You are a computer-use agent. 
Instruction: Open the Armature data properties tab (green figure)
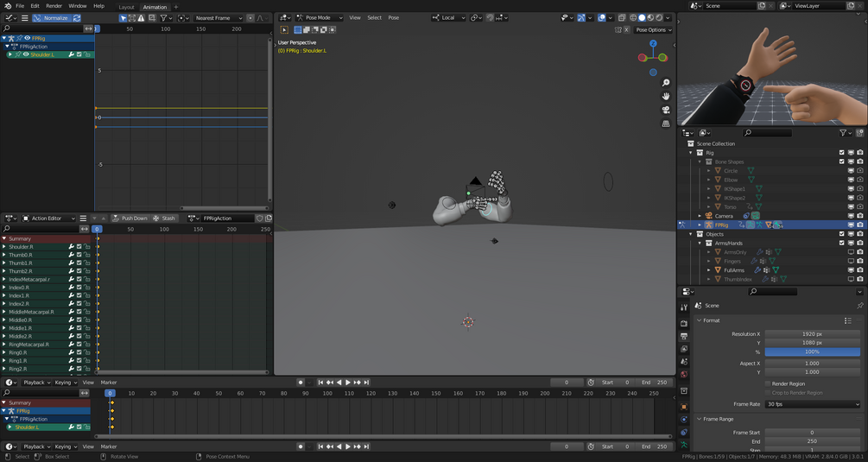[684, 445]
